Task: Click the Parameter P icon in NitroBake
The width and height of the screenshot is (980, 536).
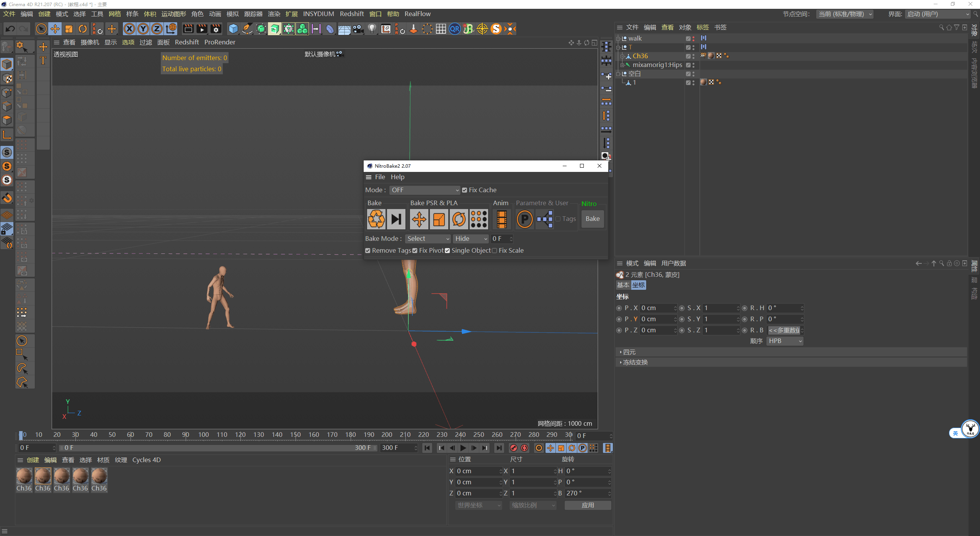Action: 524,219
